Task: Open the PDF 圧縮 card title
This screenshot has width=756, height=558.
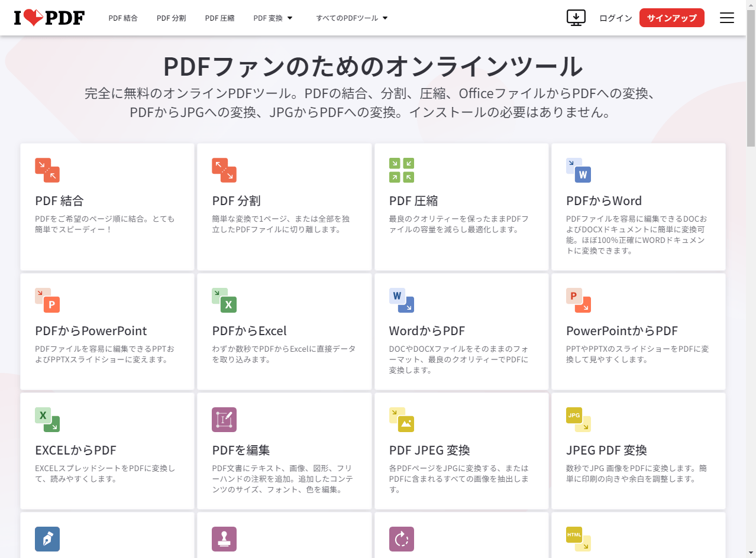Action: pyautogui.click(x=413, y=201)
